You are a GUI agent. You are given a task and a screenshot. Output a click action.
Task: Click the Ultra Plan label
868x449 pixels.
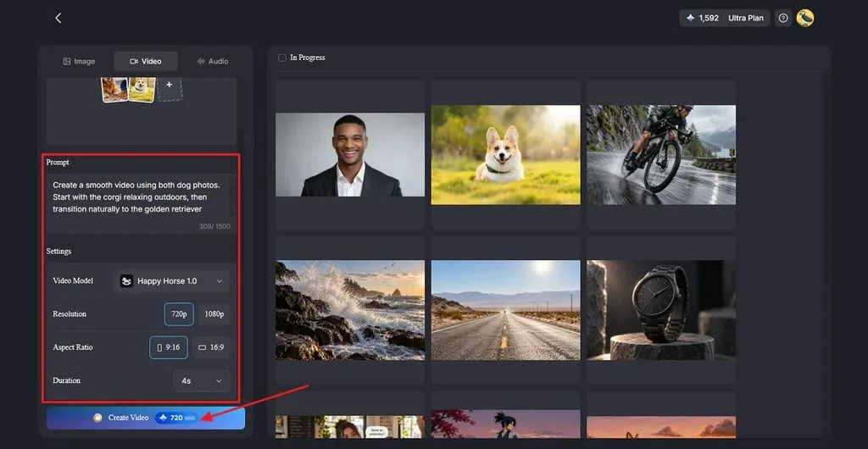[x=746, y=19]
